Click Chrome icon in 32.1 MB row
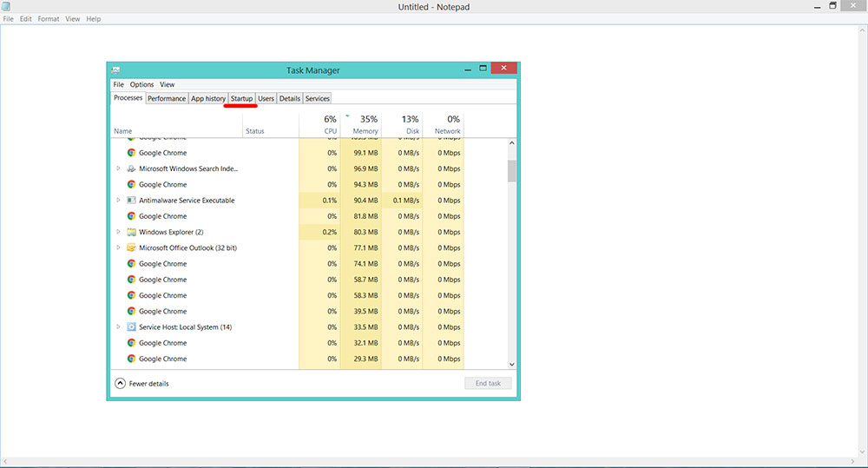Image resolution: width=868 pixels, height=468 pixels. 131,343
